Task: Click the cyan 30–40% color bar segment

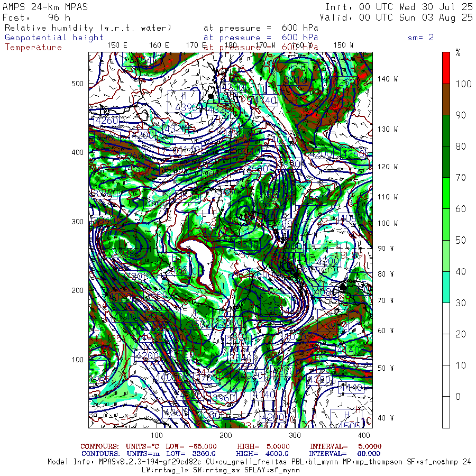Action: [x=446, y=287]
